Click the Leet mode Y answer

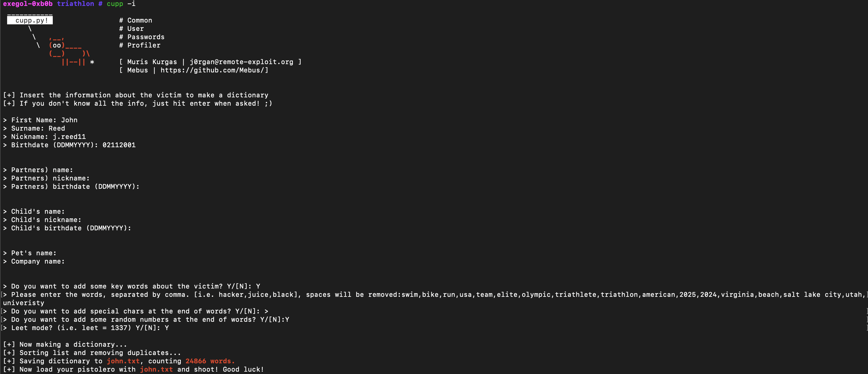point(167,328)
